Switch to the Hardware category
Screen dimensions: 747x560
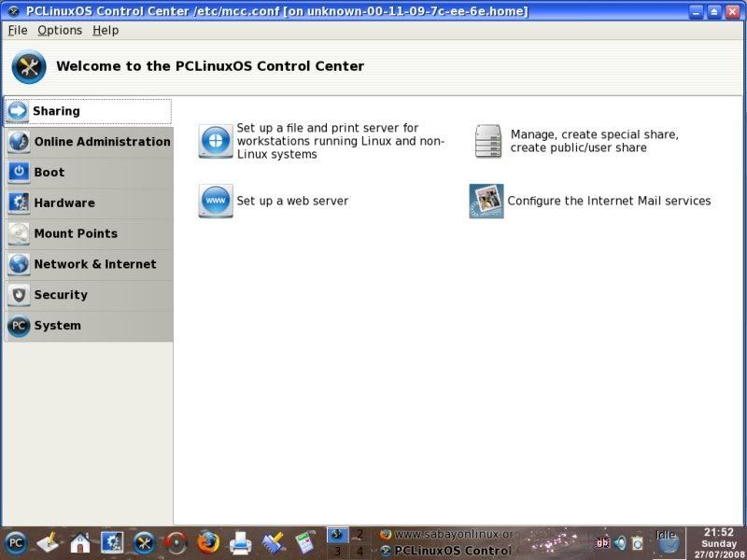click(x=89, y=203)
